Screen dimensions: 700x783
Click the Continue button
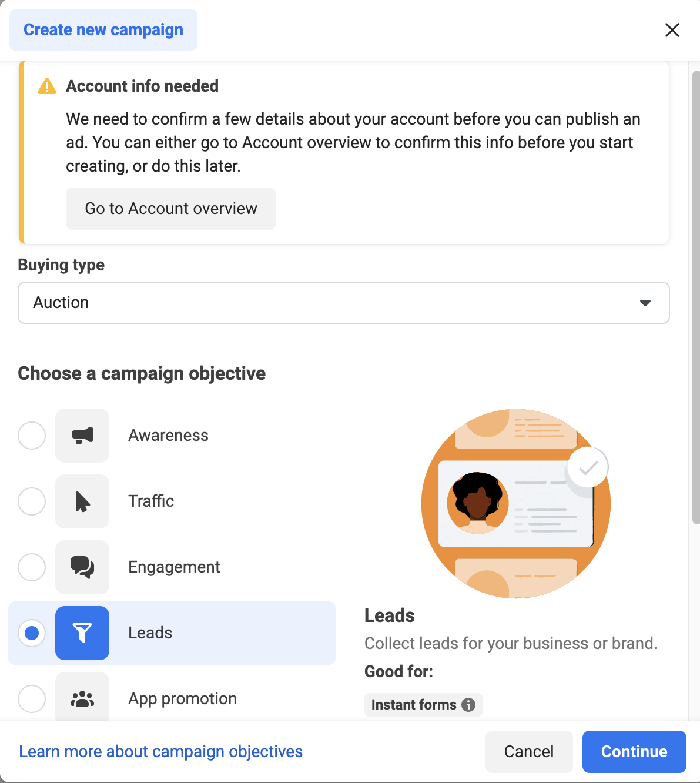634,752
